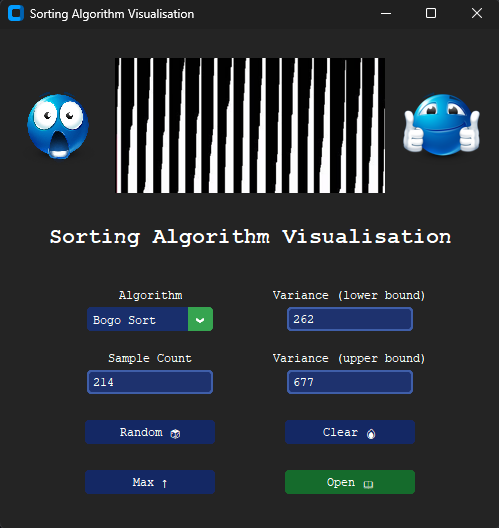
Task: Focus the Sample Count input field
Action: click(x=150, y=382)
